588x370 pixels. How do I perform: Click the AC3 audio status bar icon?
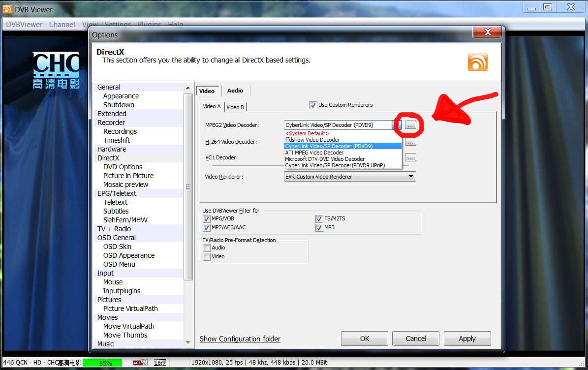[x=140, y=363]
